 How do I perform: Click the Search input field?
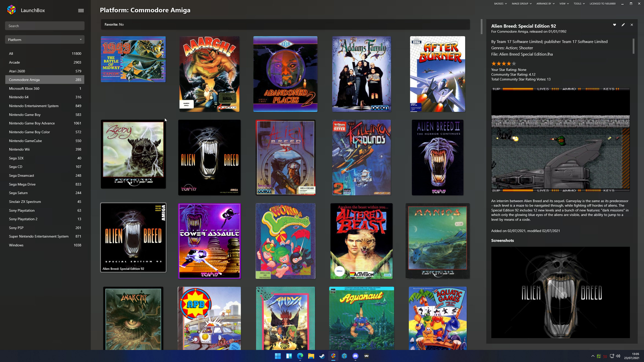[x=45, y=26]
